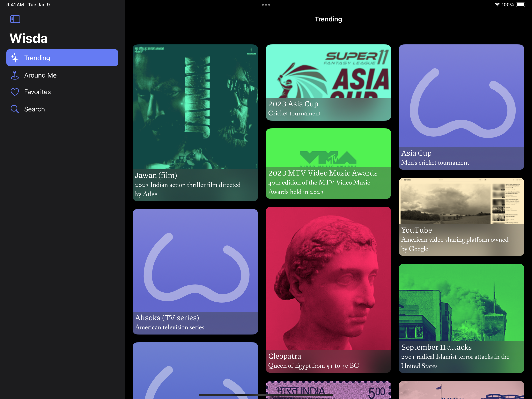532x399 pixels.
Task: Click the battery status icon
Action: click(x=521, y=4)
